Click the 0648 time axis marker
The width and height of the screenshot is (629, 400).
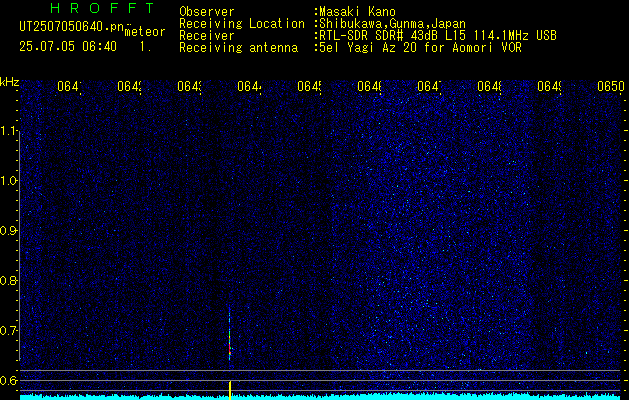click(490, 86)
